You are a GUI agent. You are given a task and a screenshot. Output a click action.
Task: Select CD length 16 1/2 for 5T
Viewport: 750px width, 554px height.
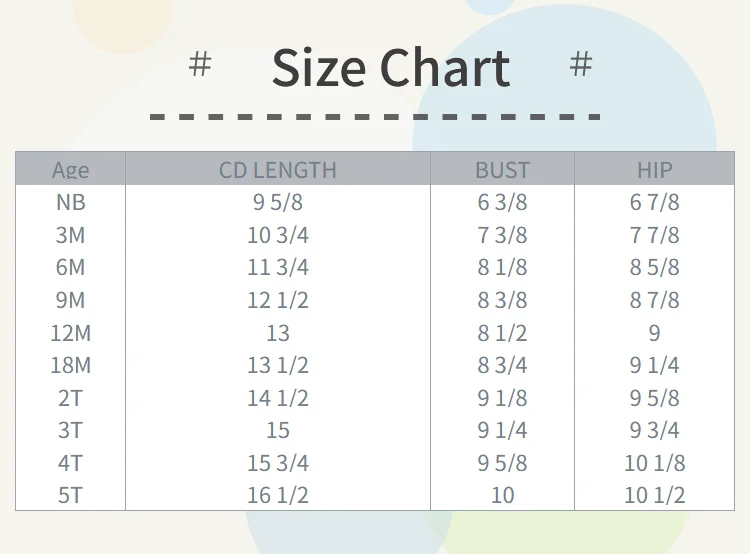coord(278,495)
